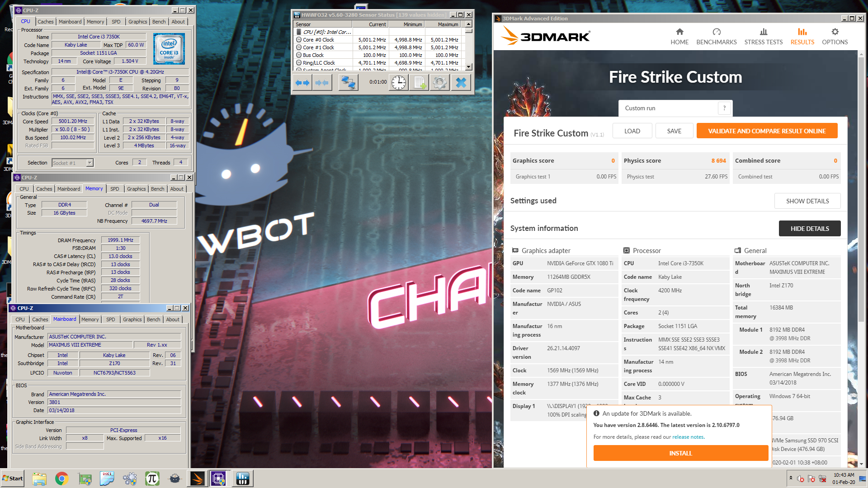868x488 pixels.
Task: Reset HWiNFO elapsed timer clock icon
Action: 398,83
